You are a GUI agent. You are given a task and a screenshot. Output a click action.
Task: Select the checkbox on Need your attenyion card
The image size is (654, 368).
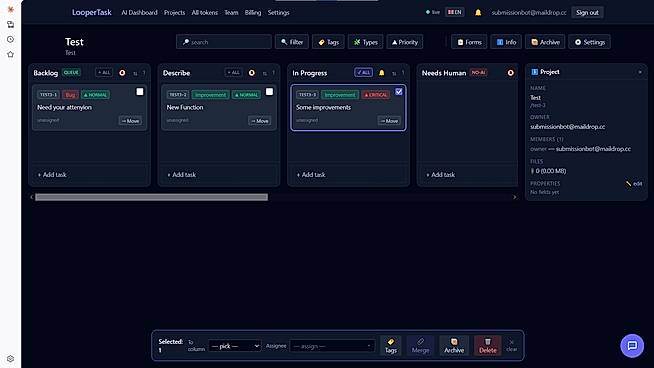tap(140, 92)
